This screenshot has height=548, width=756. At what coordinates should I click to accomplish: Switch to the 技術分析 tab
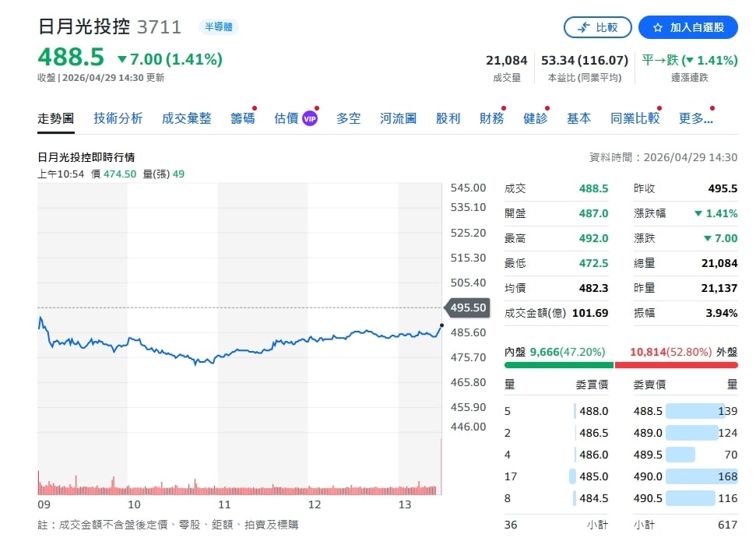tap(117, 118)
